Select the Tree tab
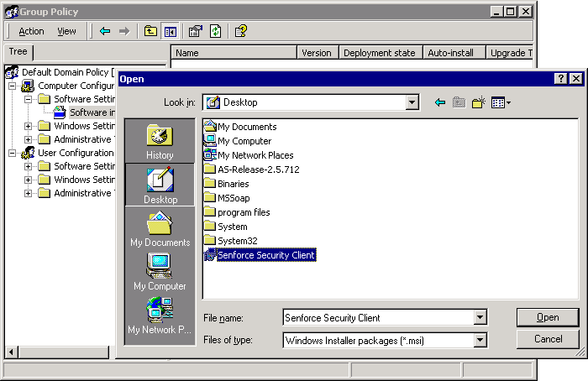The image size is (588, 381). tap(18, 52)
